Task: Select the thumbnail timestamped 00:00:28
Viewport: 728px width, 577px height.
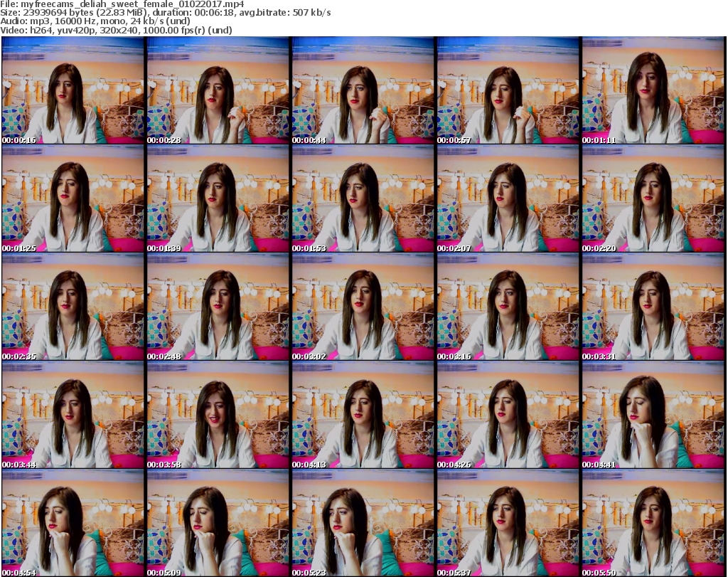Action: click(x=218, y=90)
